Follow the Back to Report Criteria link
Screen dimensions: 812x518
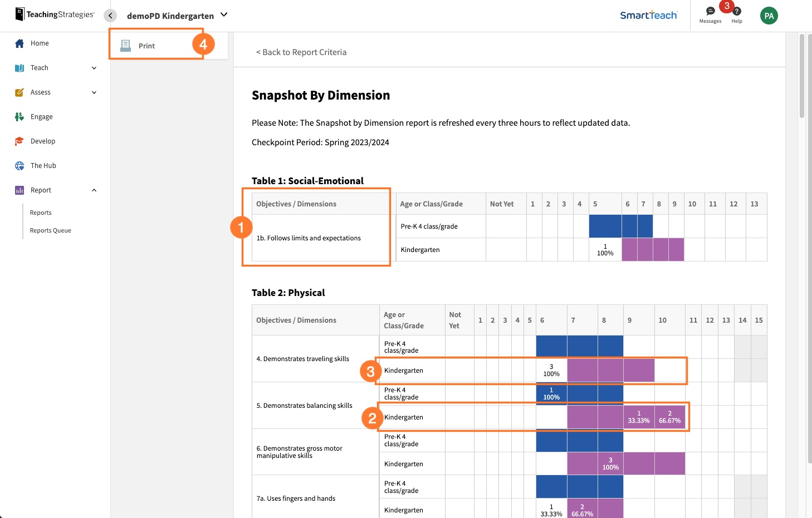click(x=301, y=52)
